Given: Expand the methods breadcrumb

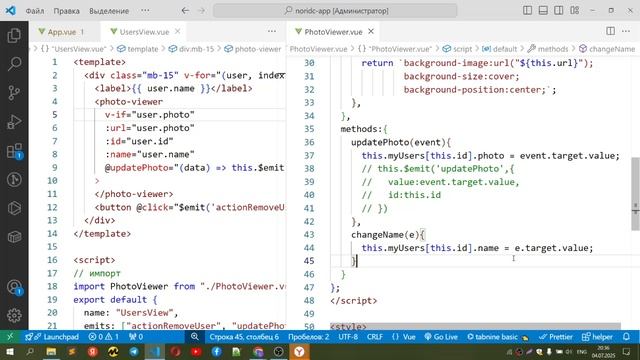Looking at the screenshot, I should tap(548, 49).
